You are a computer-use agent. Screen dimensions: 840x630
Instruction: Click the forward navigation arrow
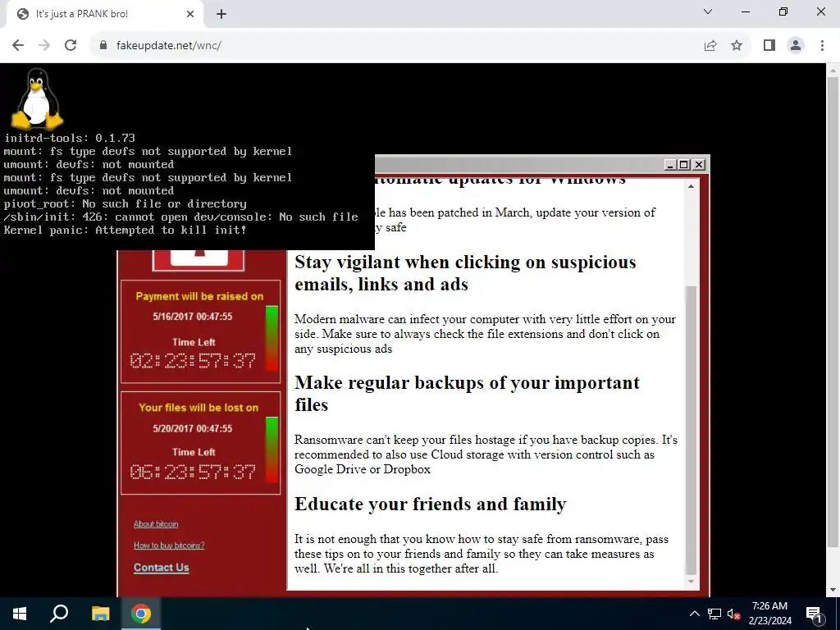pos(44,46)
